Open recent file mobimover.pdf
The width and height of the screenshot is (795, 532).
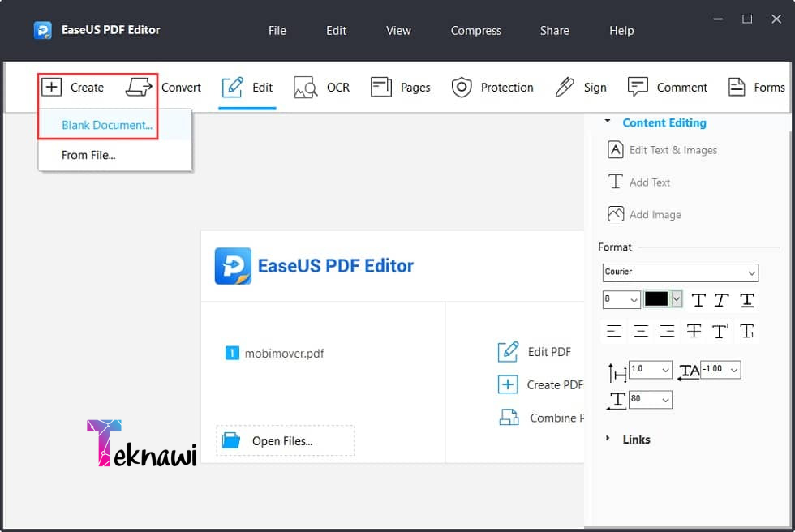pos(274,353)
